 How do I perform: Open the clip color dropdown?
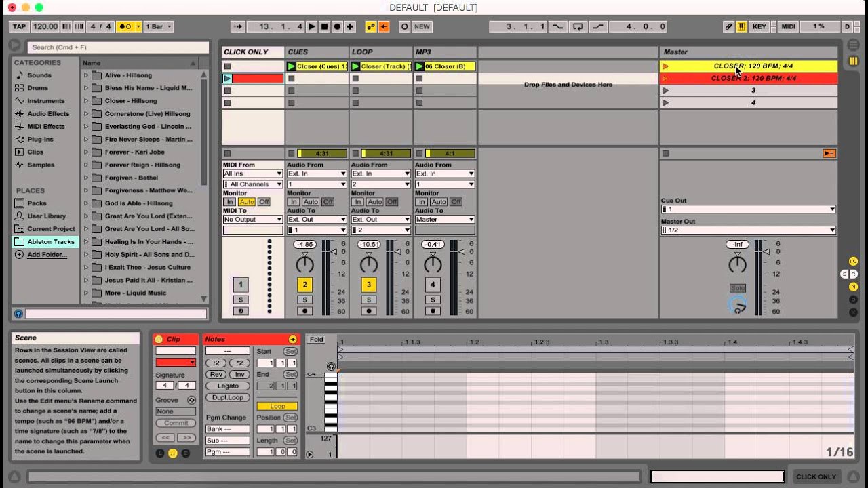coord(176,363)
